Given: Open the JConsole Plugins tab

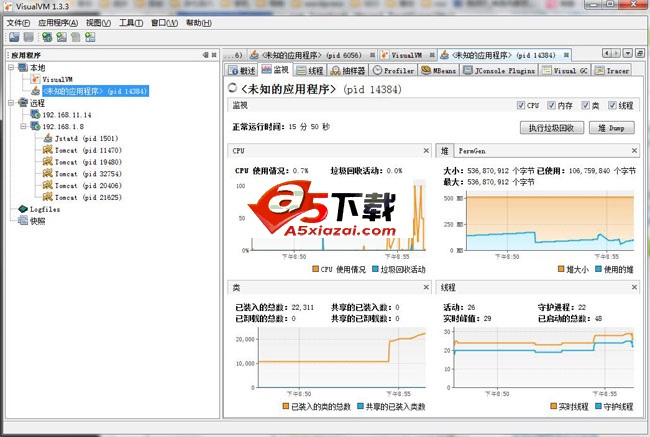Looking at the screenshot, I should (x=500, y=70).
